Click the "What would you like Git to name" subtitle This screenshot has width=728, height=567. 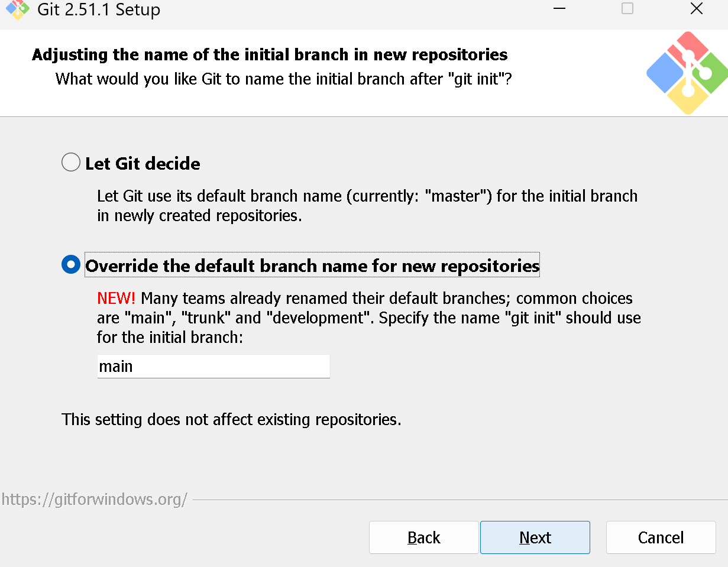(x=283, y=79)
